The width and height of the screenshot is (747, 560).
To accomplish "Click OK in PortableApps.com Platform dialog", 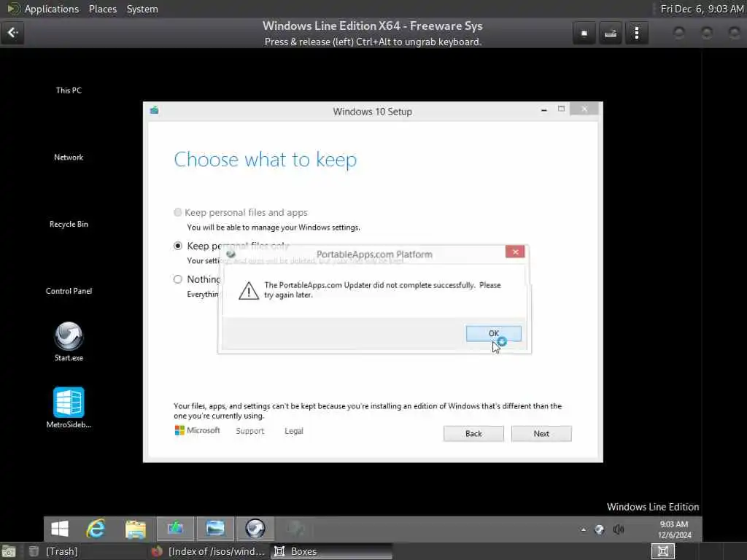I will click(x=493, y=333).
